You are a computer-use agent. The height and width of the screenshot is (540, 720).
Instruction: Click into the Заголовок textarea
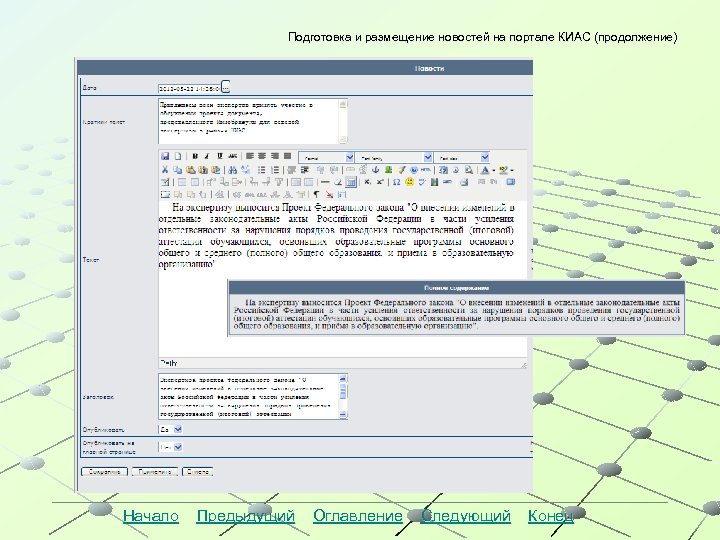point(248,397)
